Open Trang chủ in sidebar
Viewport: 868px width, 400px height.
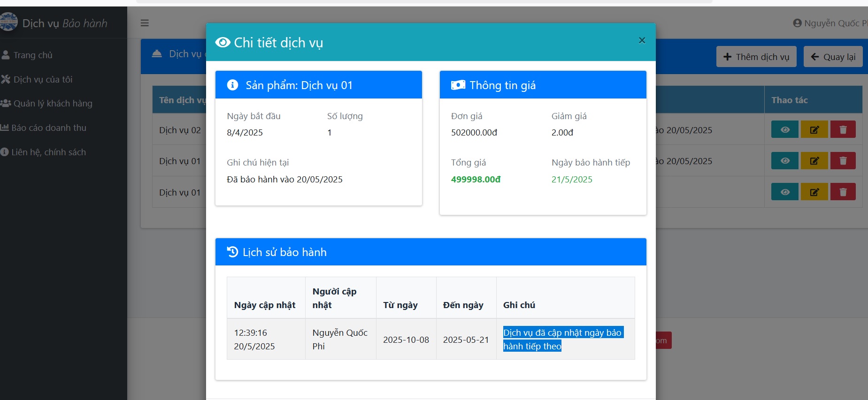[x=33, y=55]
